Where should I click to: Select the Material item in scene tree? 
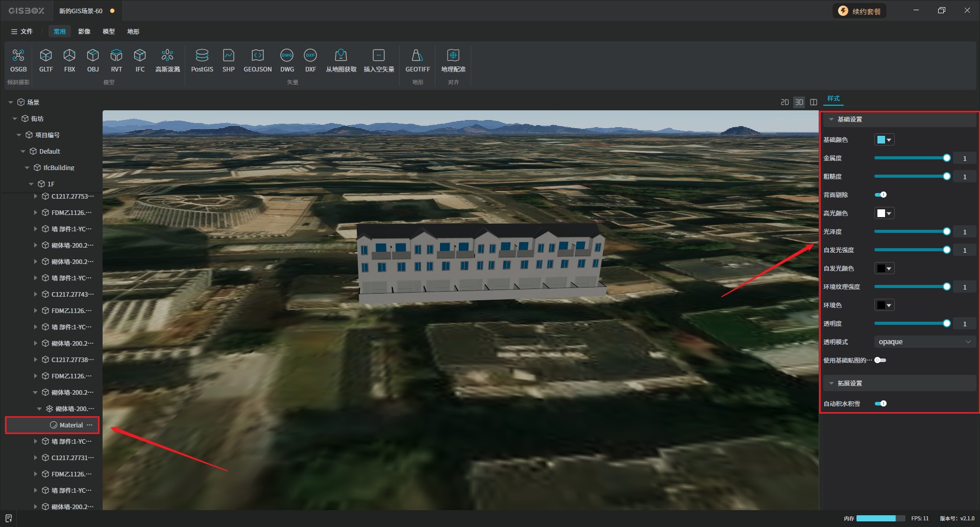71,425
